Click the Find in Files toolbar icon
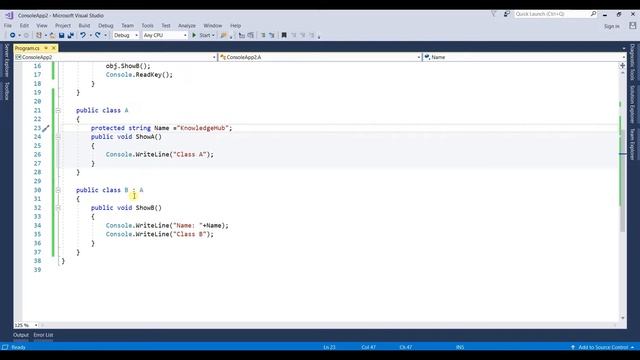 pyautogui.click(x=223, y=36)
